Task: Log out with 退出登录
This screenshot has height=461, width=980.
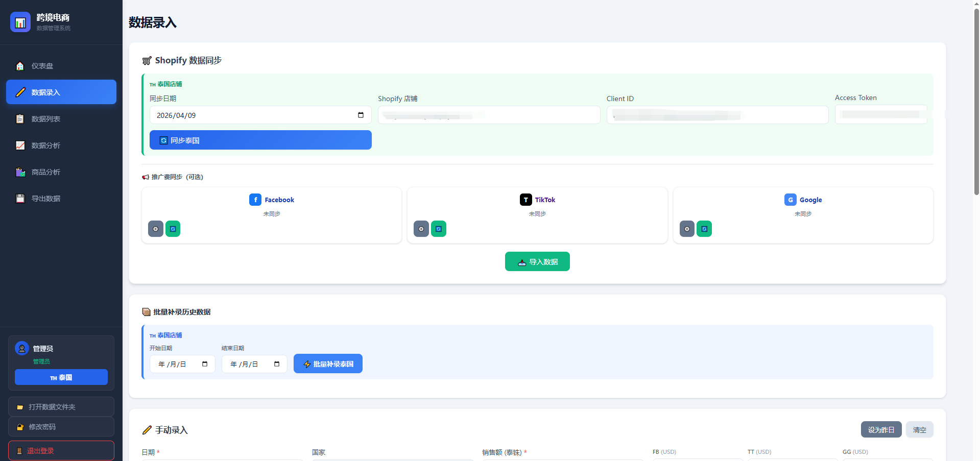Action: [61, 450]
